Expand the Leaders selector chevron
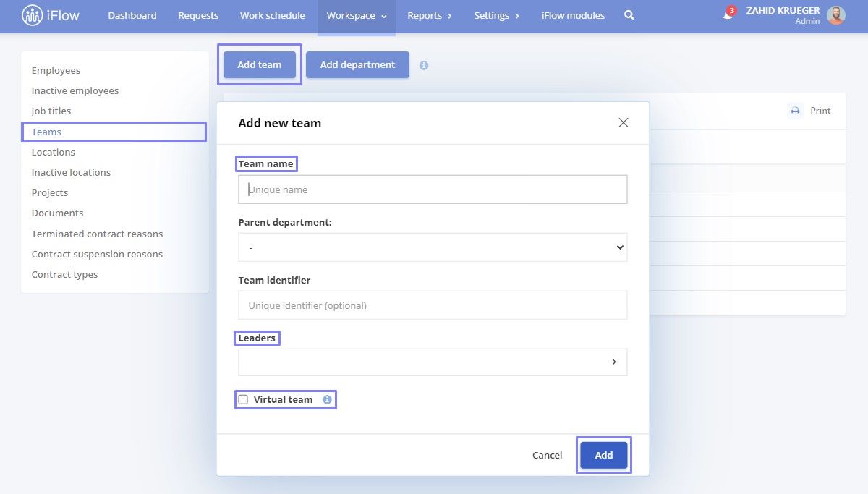The height and width of the screenshot is (494, 868). (x=614, y=362)
